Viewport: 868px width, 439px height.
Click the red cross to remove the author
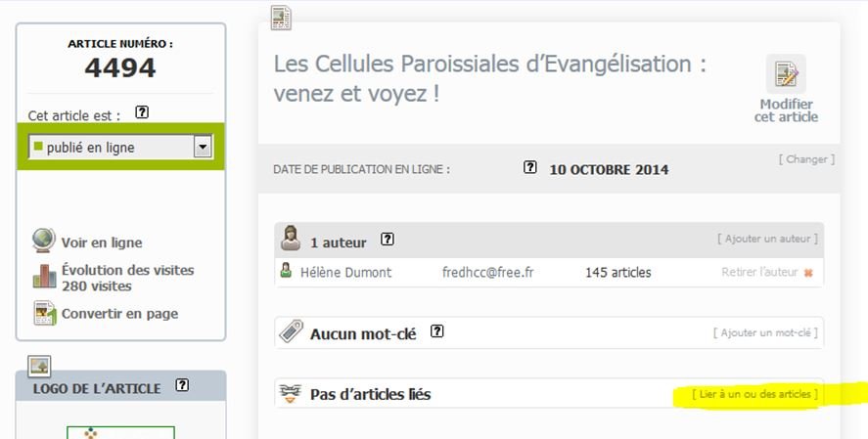808,273
